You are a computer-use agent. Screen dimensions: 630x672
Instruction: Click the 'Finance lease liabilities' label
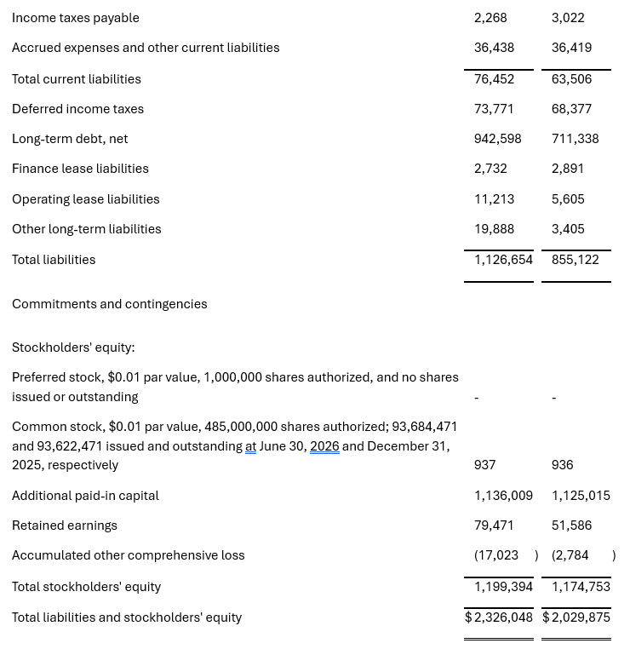coord(80,169)
